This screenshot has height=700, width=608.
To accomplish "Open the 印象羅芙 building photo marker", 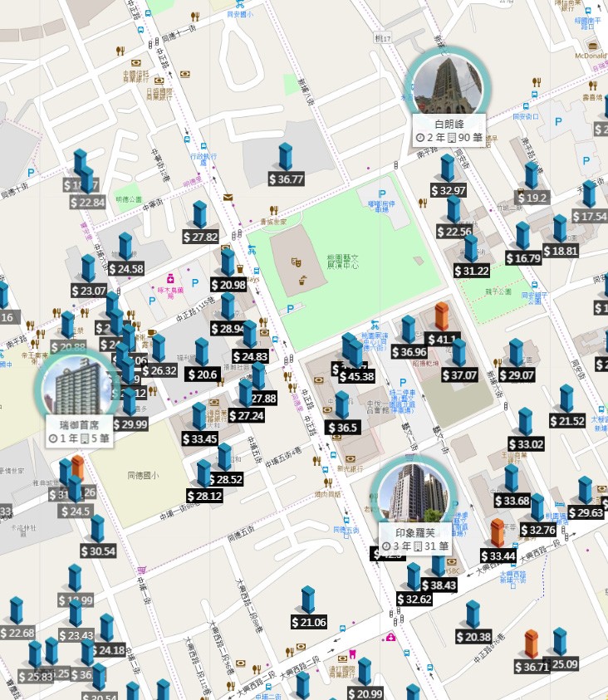I will click(414, 493).
